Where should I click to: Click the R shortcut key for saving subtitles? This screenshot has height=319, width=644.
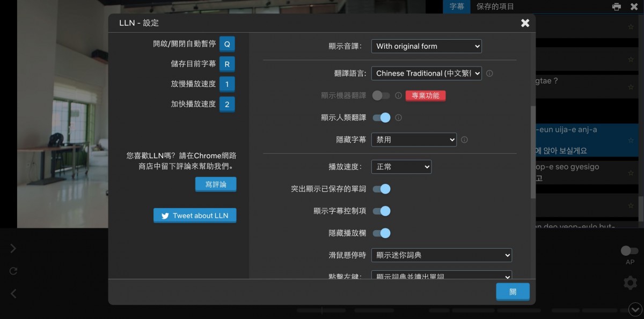point(227,64)
